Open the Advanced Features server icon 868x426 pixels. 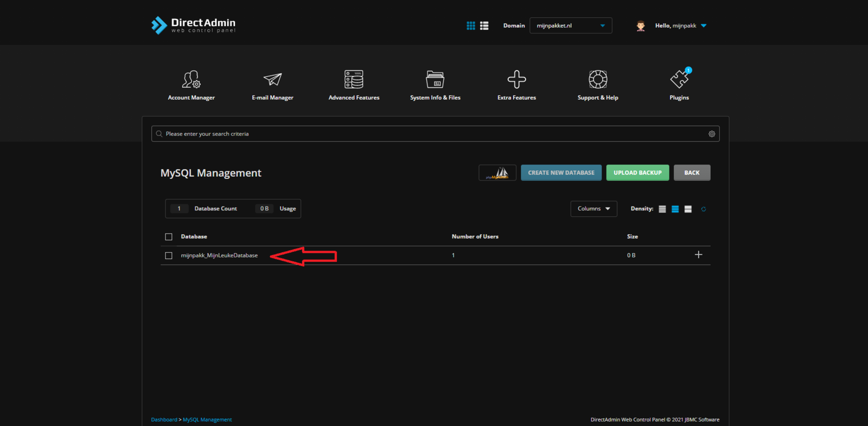click(354, 79)
